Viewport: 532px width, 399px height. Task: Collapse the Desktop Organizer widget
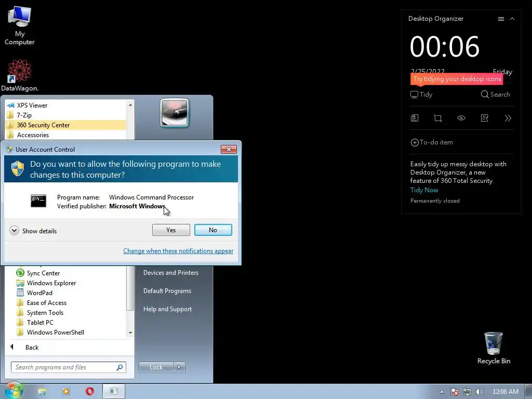pyautogui.click(x=512, y=19)
